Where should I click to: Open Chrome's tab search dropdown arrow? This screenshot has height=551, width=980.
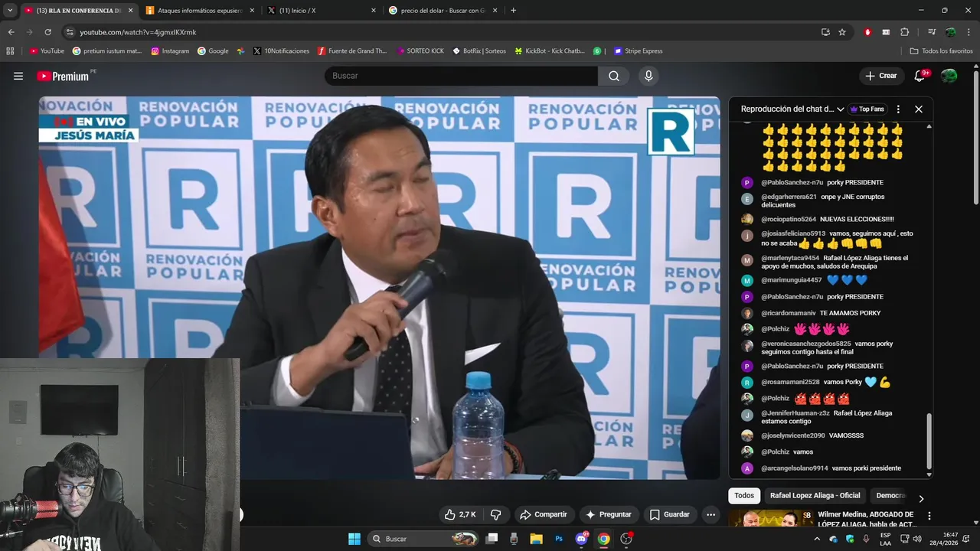click(10, 10)
